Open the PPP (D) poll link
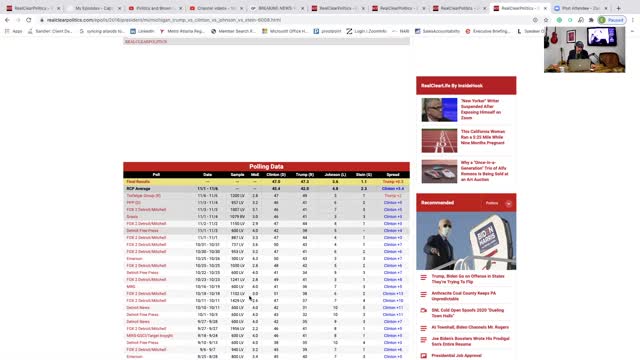Screen dimensions: 640x360 [133, 202]
